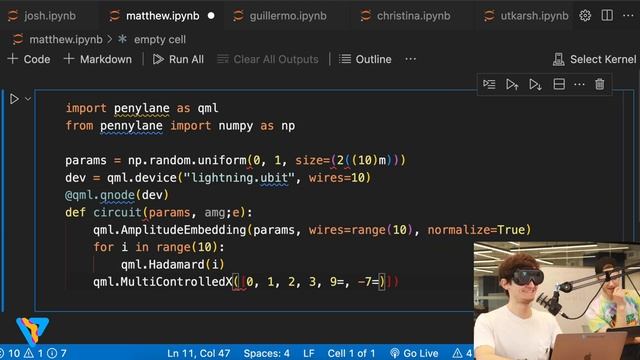Open the notebook Outline
This screenshot has height=360, width=640.
365,59
